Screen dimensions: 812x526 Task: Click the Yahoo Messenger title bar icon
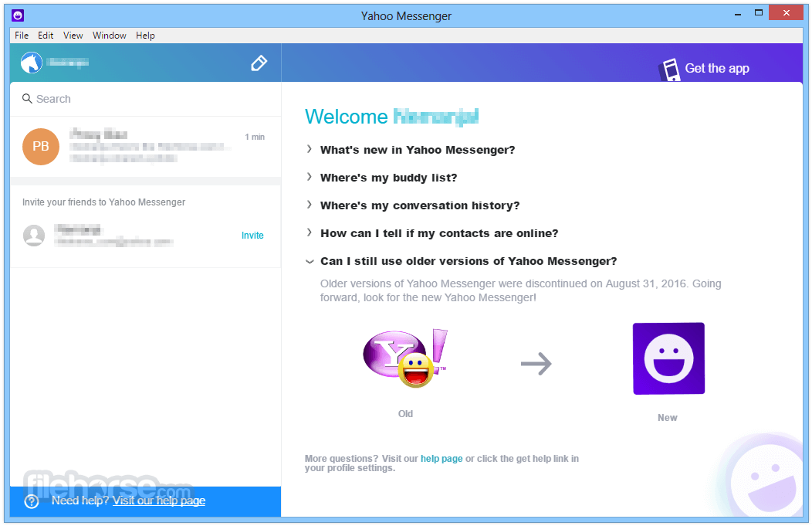point(18,15)
